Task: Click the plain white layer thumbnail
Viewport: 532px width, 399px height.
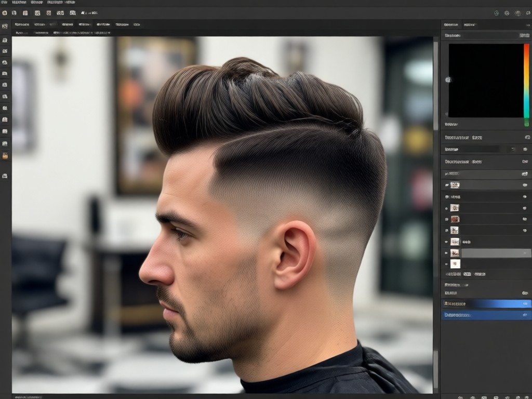Action: [455, 263]
